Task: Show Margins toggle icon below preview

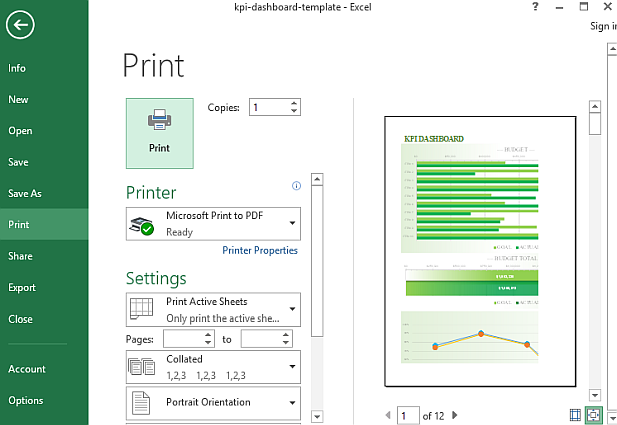Action: tap(575, 415)
